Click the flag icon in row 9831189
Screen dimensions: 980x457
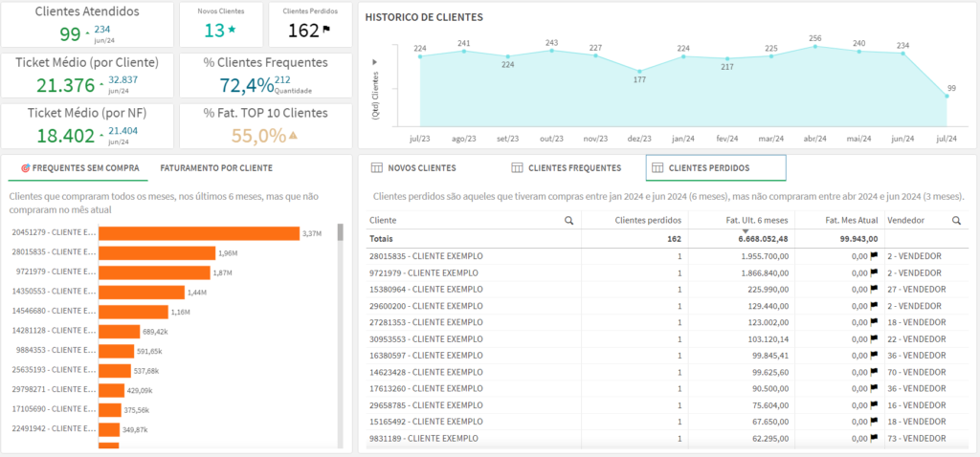point(874,439)
